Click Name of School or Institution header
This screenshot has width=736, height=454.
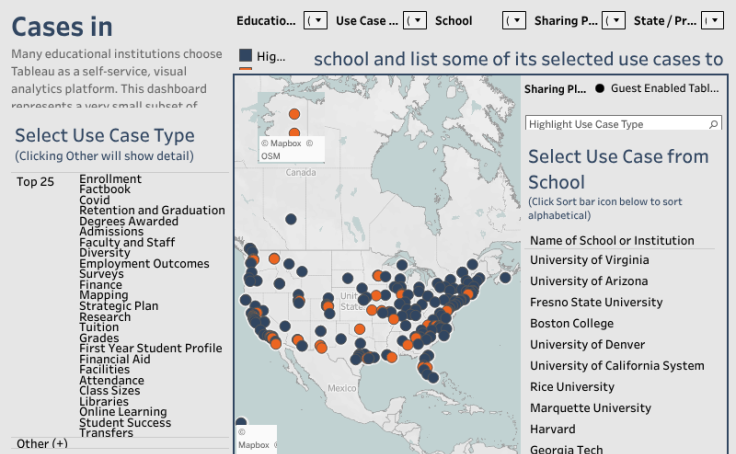click(612, 240)
